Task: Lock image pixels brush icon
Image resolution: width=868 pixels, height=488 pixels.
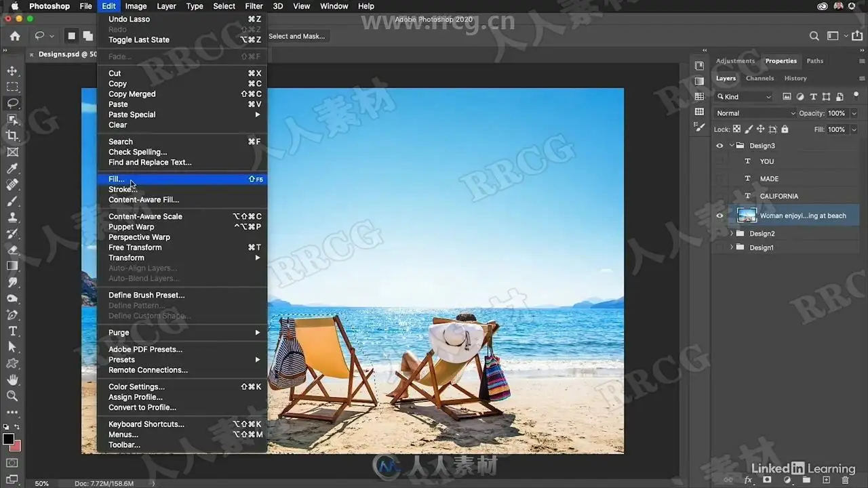Action: 749,129
